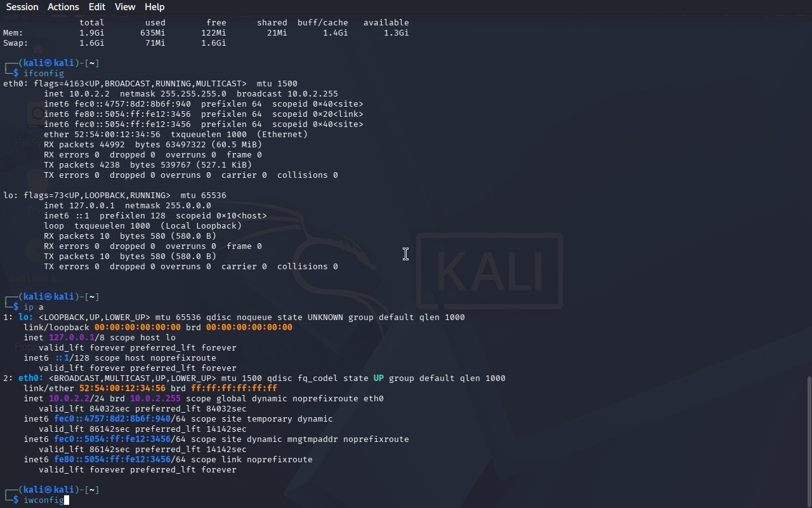The width and height of the screenshot is (812, 508).
Task: Open the View menu
Action: [x=125, y=6]
